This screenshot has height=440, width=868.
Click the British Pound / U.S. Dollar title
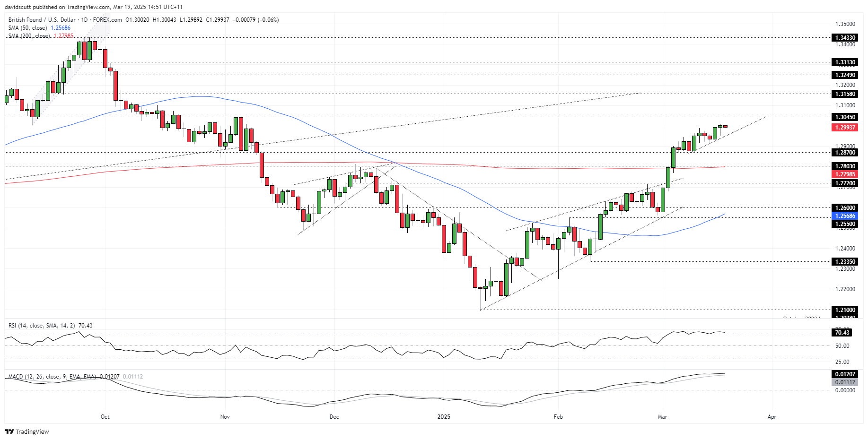[x=42, y=20]
